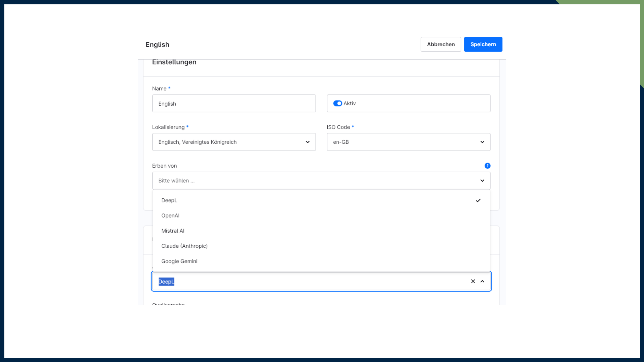Select Claude (Anthropic) option

[x=184, y=246]
